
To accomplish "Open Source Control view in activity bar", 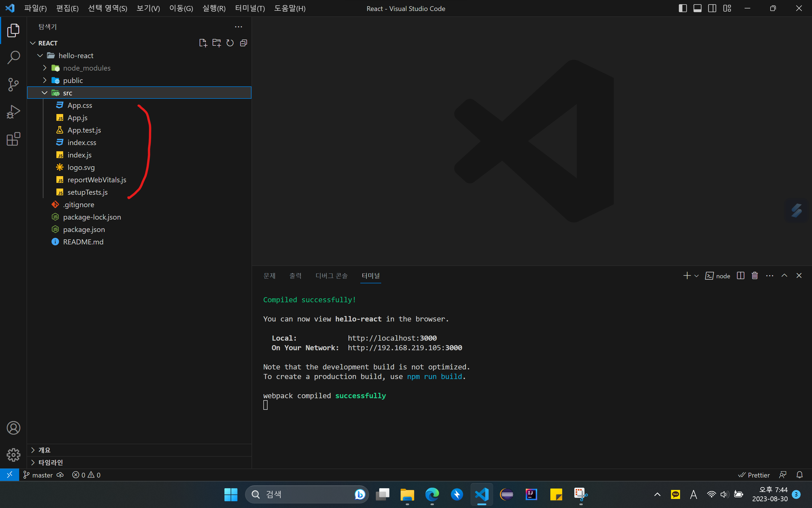I will 14,85.
